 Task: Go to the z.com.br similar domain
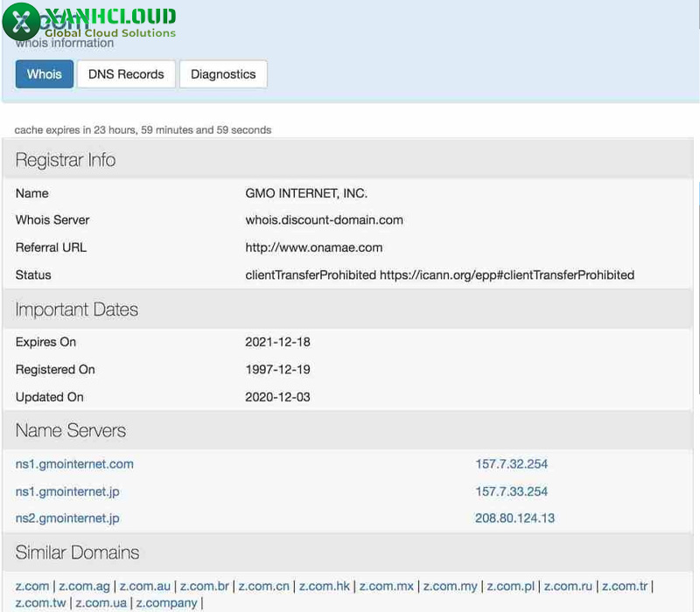click(x=205, y=586)
